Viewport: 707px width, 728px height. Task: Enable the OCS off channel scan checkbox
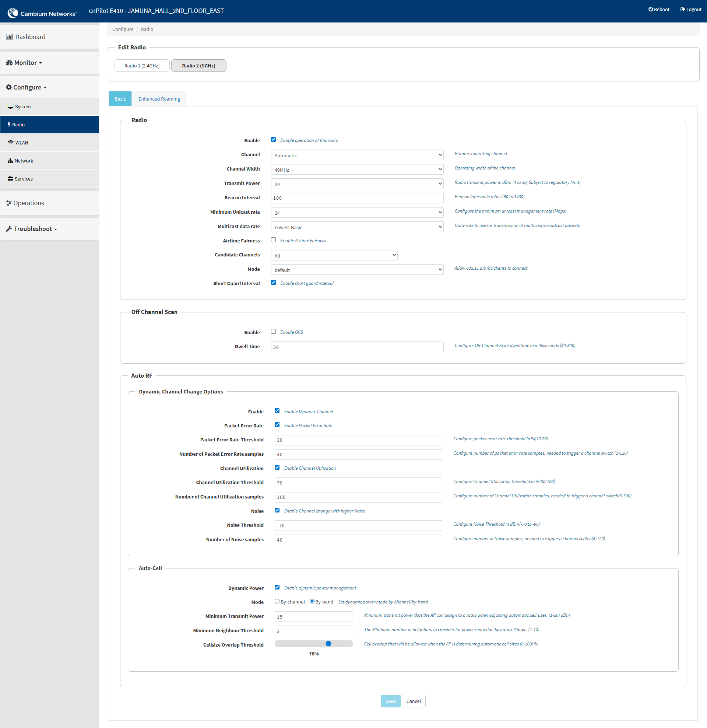coord(273,332)
